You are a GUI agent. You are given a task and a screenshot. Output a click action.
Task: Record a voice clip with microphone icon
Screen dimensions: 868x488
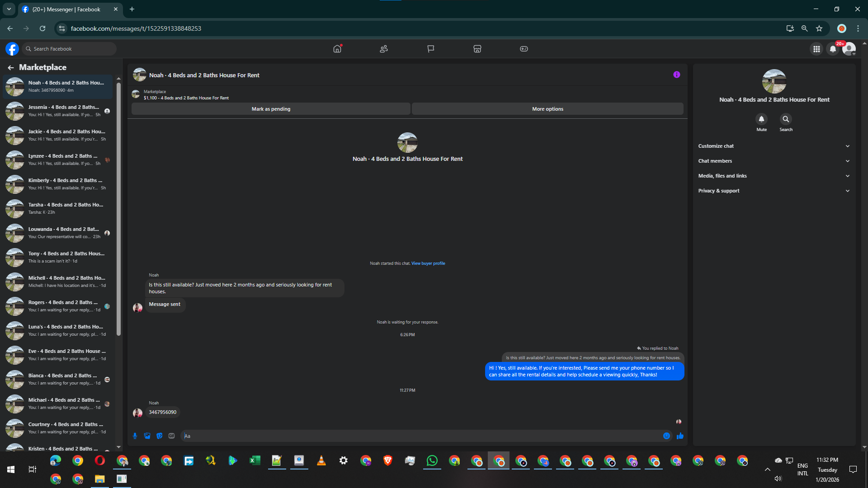tap(135, 436)
